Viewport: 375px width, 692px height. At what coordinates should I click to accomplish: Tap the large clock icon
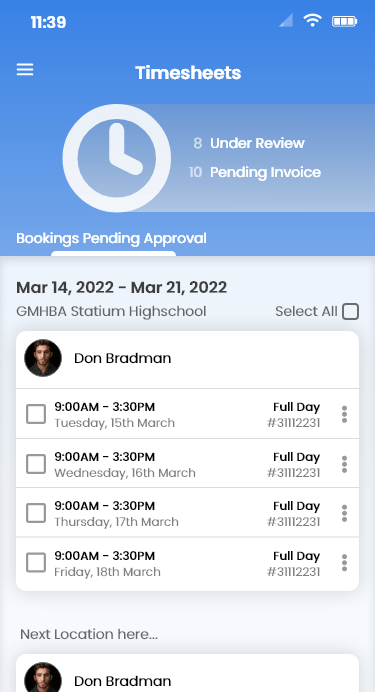pos(116,158)
